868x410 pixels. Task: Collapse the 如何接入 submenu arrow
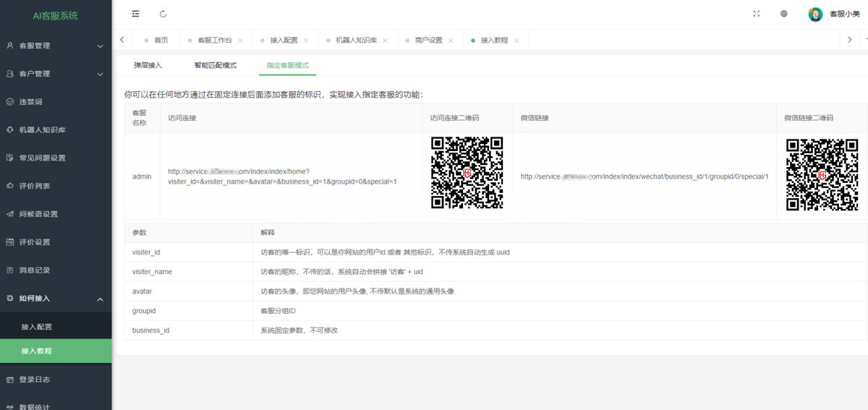(100, 299)
